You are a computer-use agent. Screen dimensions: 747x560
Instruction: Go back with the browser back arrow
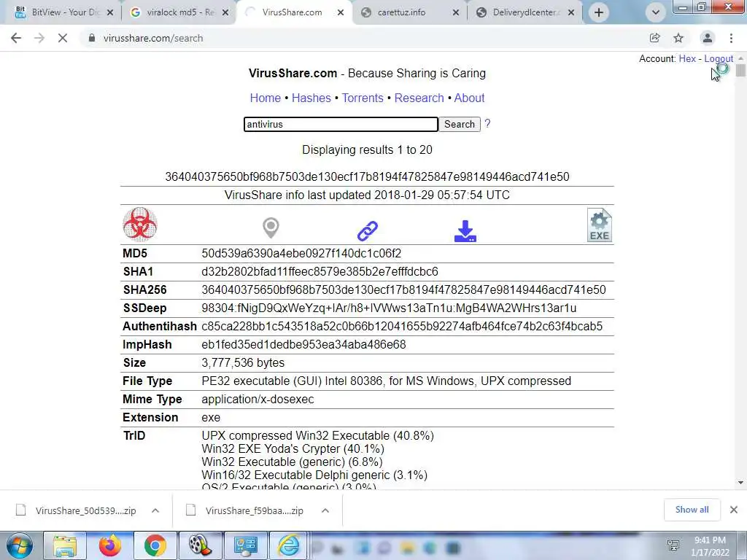tap(16, 38)
